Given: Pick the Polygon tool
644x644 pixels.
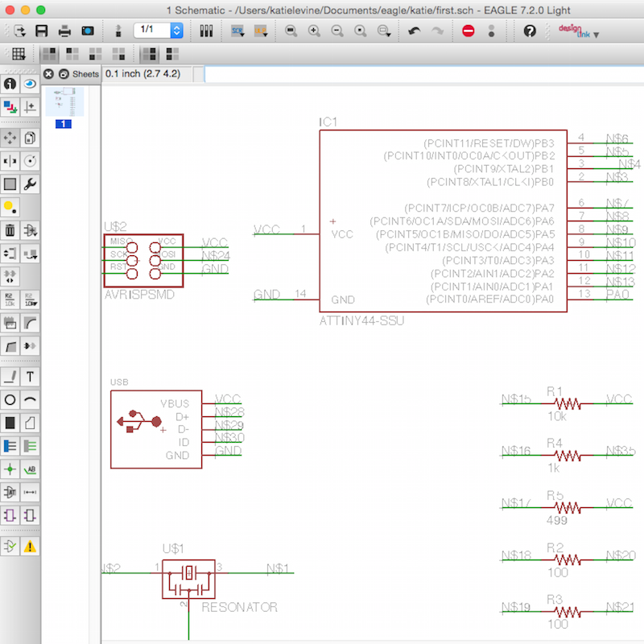Looking at the screenshot, I should 30,423.
